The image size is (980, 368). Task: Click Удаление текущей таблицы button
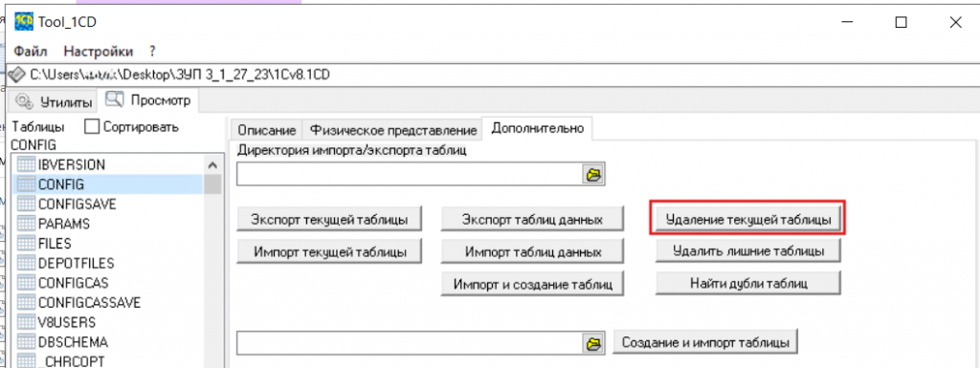(x=748, y=220)
